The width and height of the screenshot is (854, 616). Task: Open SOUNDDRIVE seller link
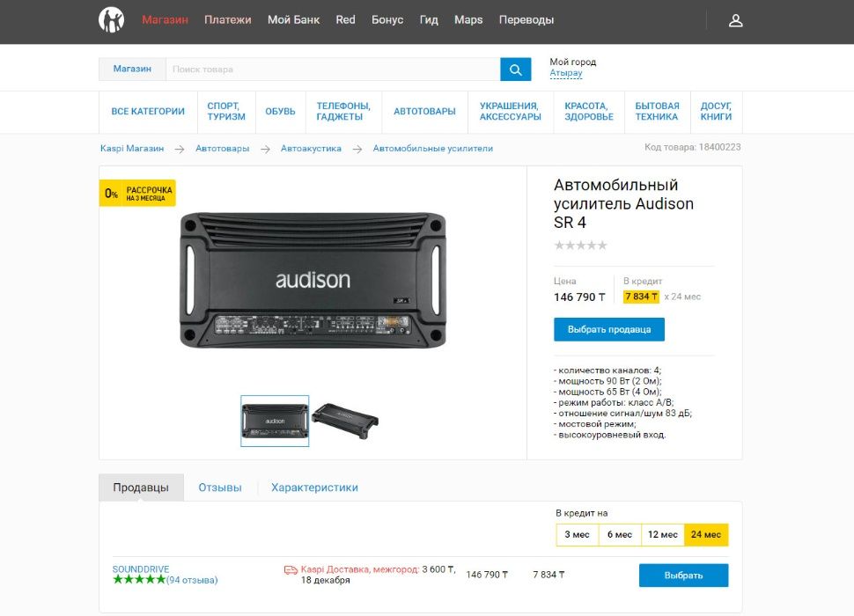[141, 569]
